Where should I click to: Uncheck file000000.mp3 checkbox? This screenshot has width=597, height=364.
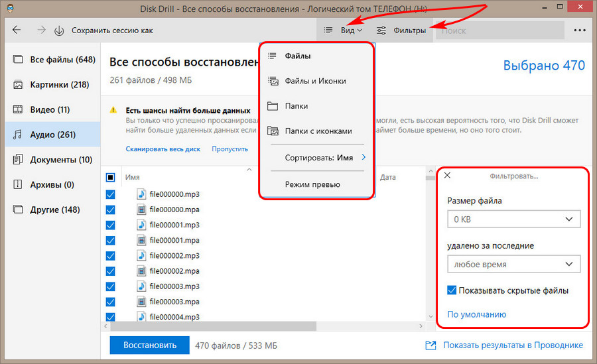pos(110,194)
